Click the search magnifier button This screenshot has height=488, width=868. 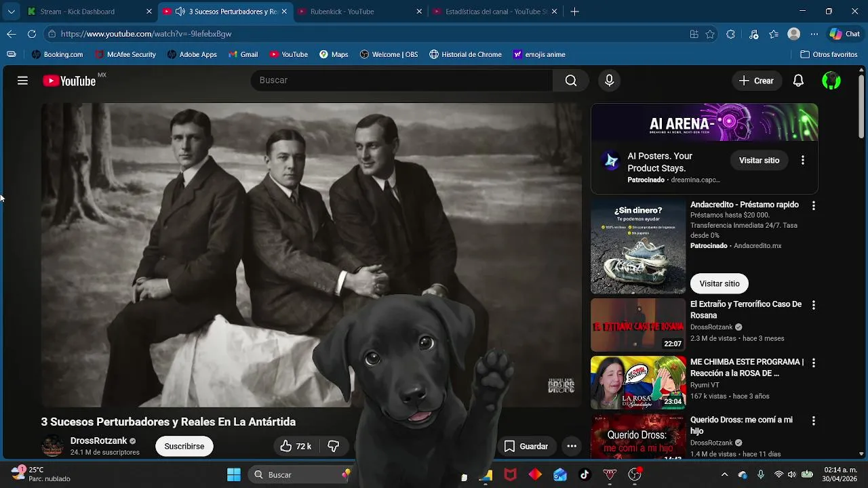(x=571, y=81)
